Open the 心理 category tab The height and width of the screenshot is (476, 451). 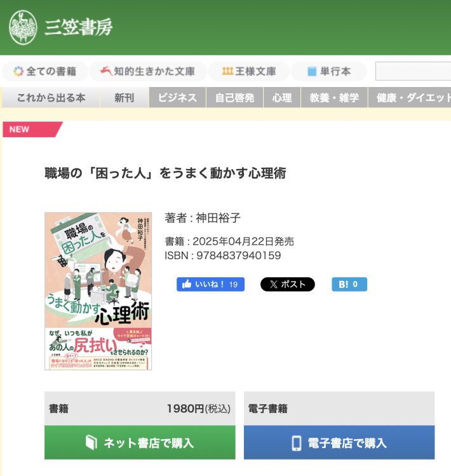[282, 97]
